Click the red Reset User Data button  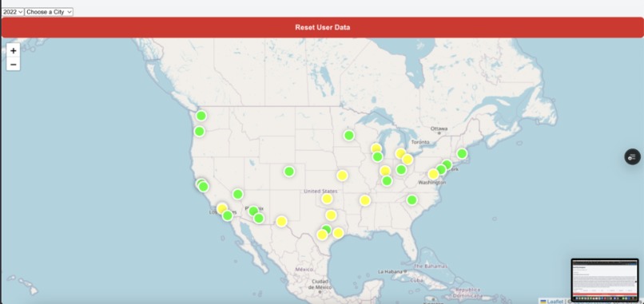pos(323,27)
